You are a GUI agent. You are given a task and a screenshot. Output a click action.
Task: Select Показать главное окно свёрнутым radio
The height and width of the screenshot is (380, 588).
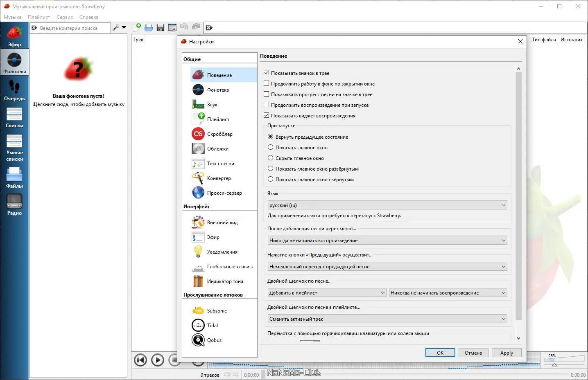(270, 179)
